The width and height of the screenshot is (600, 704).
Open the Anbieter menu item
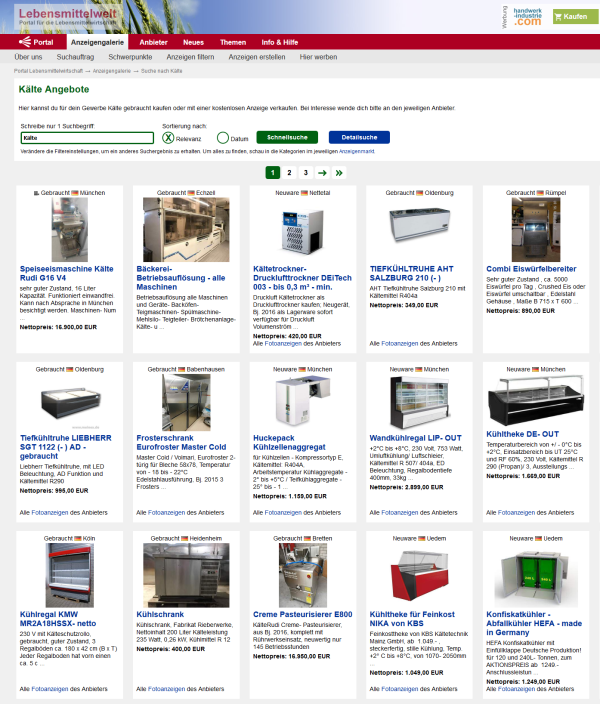click(153, 42)
